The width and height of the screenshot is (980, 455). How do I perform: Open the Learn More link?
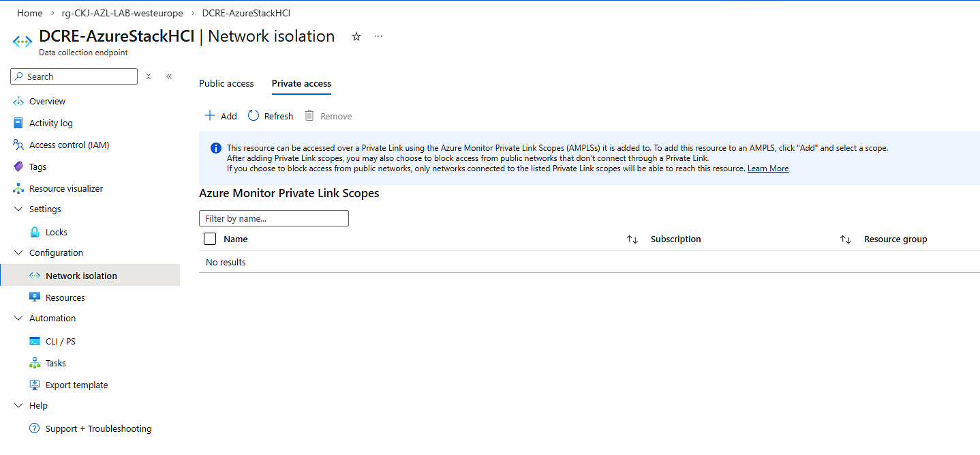767,168
